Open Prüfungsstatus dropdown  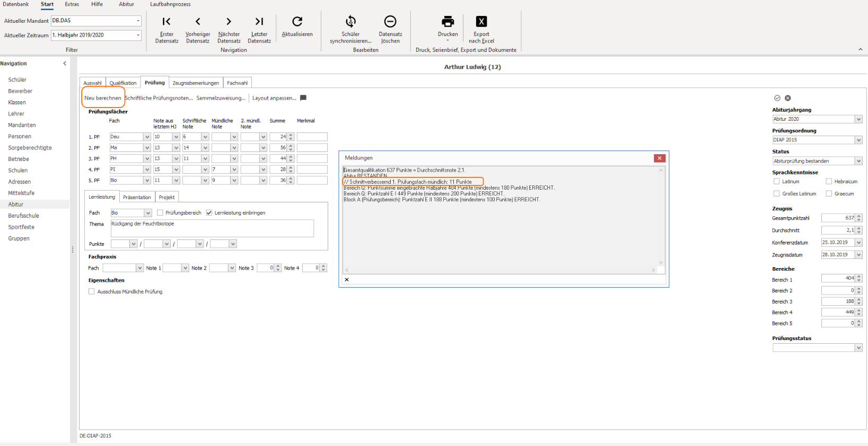pos(858,348)
